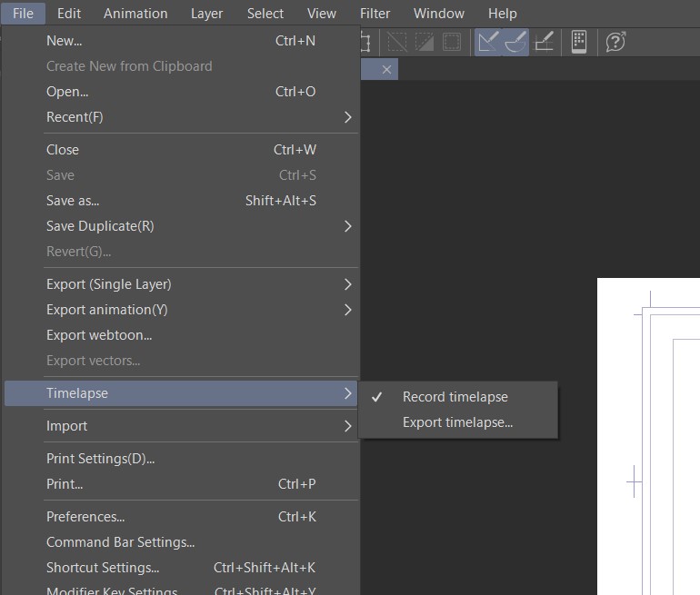The width and height of the screenshot is (700, 595).
Task: Click the Ctrl+O shortcut text
Action: pos(295,92)
